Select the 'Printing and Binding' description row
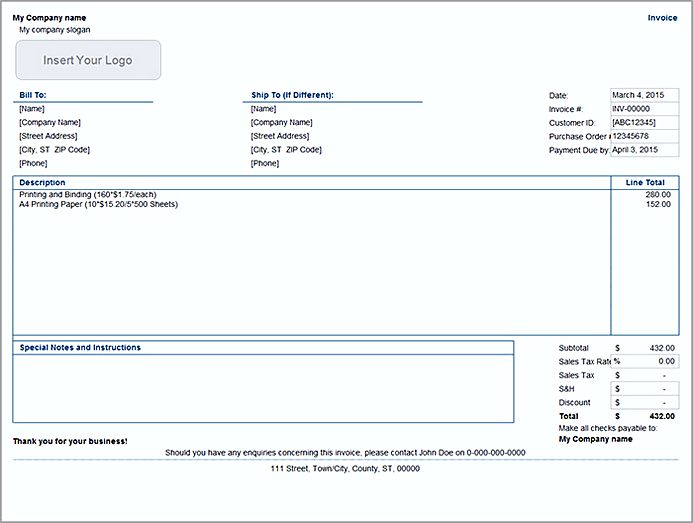Screen dimensions: 693x523 point(88,195)
